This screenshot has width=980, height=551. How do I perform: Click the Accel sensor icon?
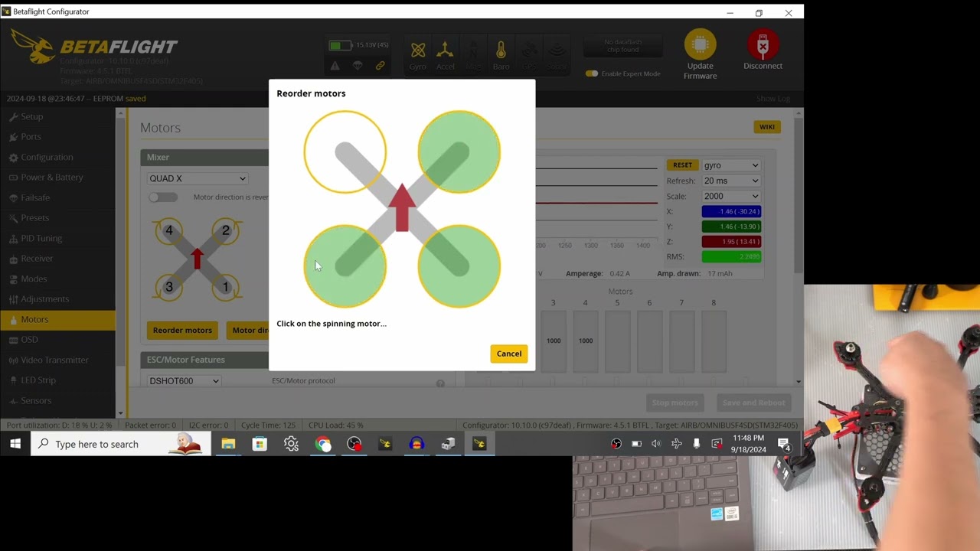coord(445,55)
